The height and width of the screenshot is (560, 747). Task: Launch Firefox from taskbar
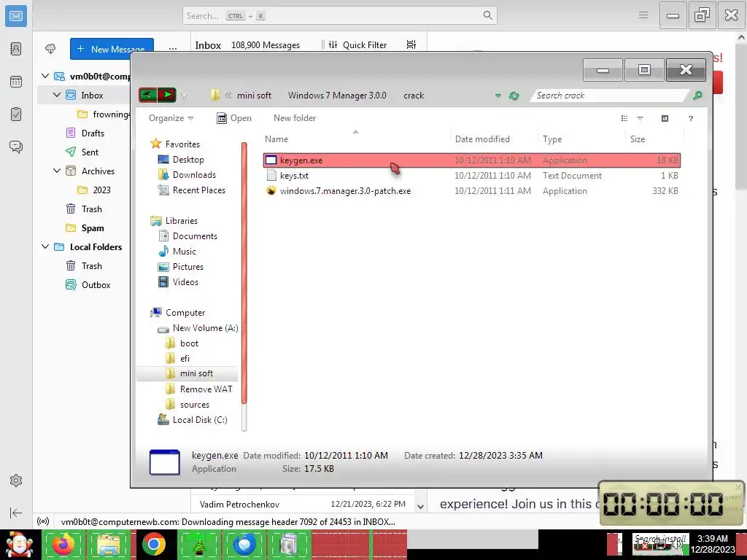(63, 545)
